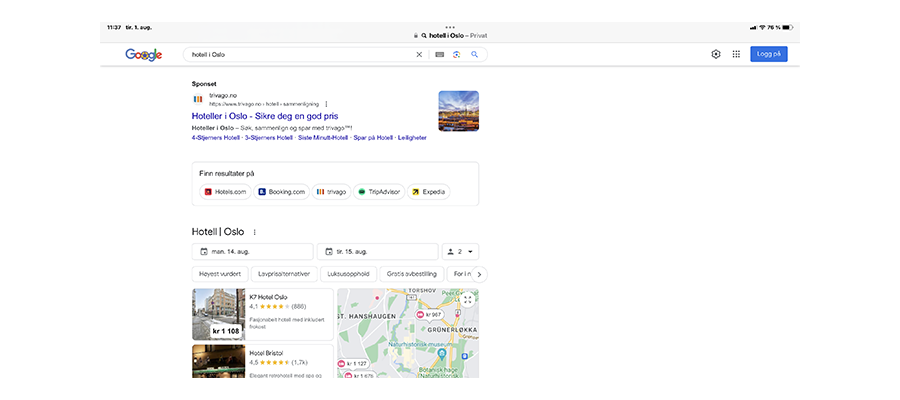Apply the Lavprisalternativer filter
The width and height of the screenshot is (900, 400).
point(284,274)
